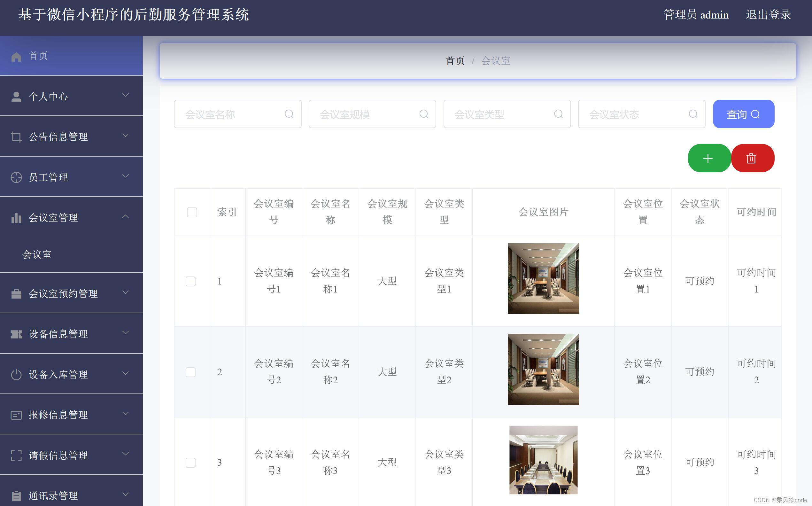Screen dimensions: 812x506
Task: Check the checkbox for row 1
Action: [x=190, y=281]
